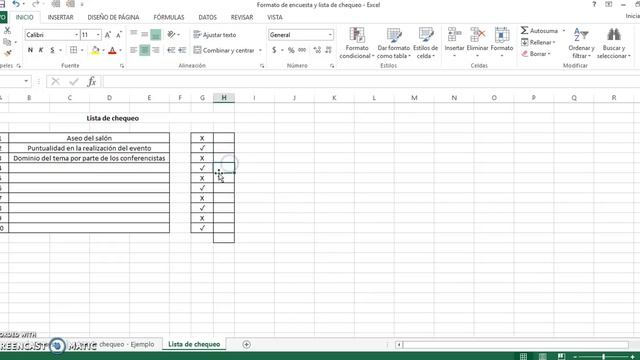Add a new sheet with plus button
The height and width of the screenshot is (360, 640).
tap(246, 344)
